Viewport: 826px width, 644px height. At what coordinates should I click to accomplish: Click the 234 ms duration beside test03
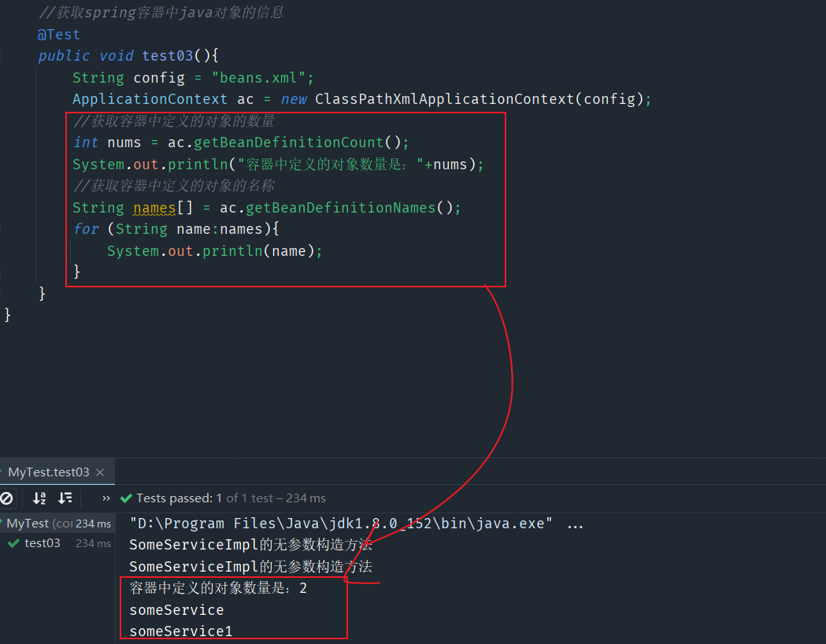93,543
